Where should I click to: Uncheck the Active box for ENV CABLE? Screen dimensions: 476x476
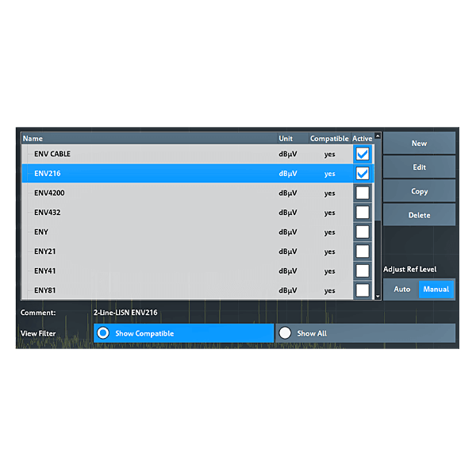363,154
